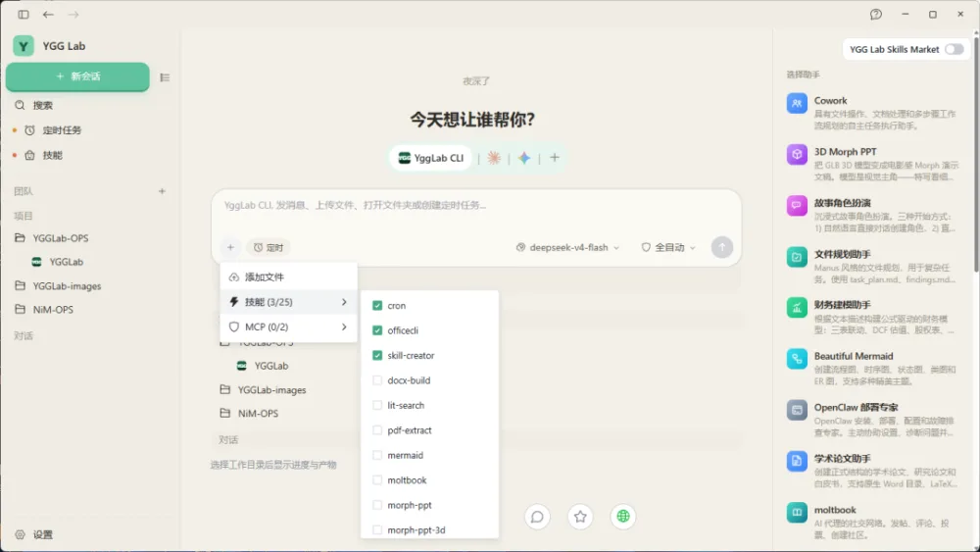
Task: Enable the morph-ppt skill
Action: click(377, 505)
